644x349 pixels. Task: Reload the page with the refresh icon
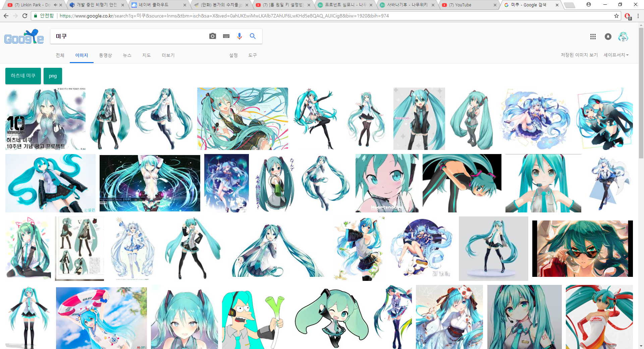click(x=25, y=16)
